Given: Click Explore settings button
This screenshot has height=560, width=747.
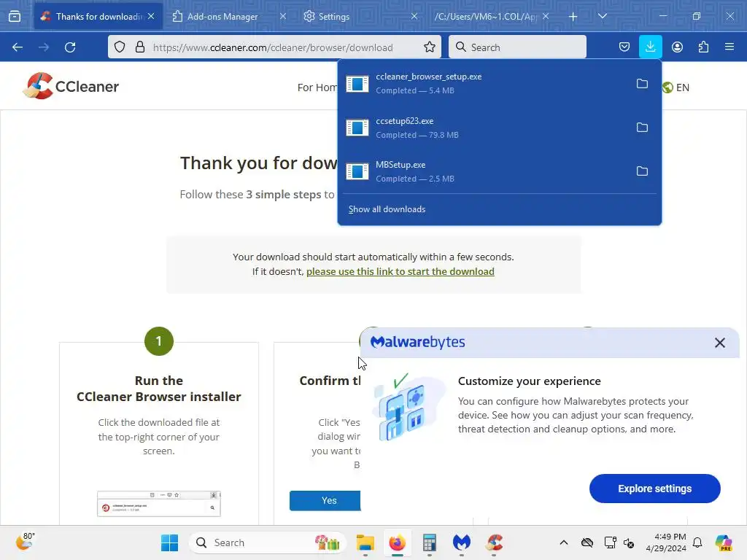Looking at the screenshot, I should point(654,489).
